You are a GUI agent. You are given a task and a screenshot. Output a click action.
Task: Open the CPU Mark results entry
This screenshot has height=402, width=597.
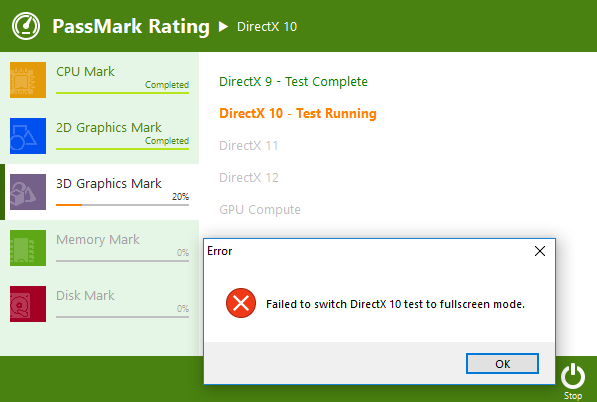[x=99, y=80]
